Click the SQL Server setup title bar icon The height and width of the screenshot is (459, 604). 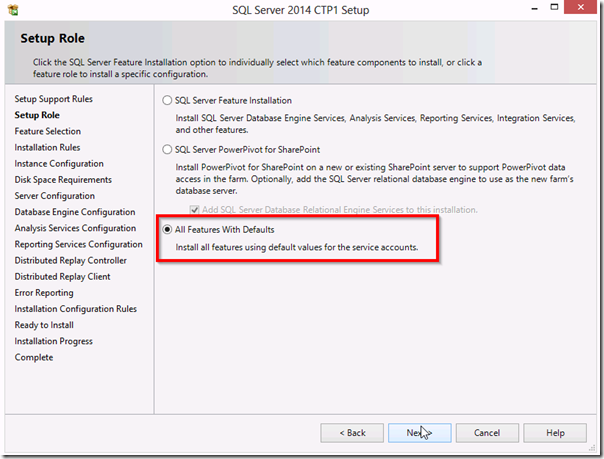[x=13, y=10]
